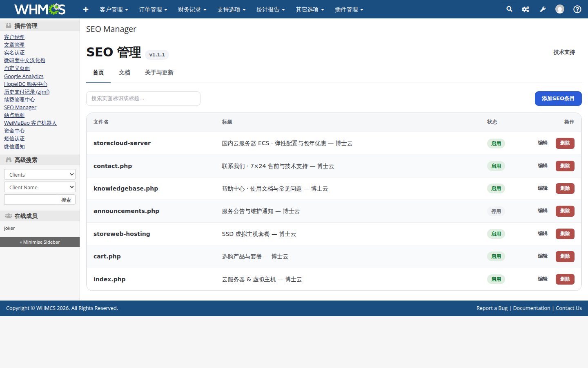This screenshot has height=368, width=588.
Task: Edit the knowledgebase.php entry
Action: point(543,188)
